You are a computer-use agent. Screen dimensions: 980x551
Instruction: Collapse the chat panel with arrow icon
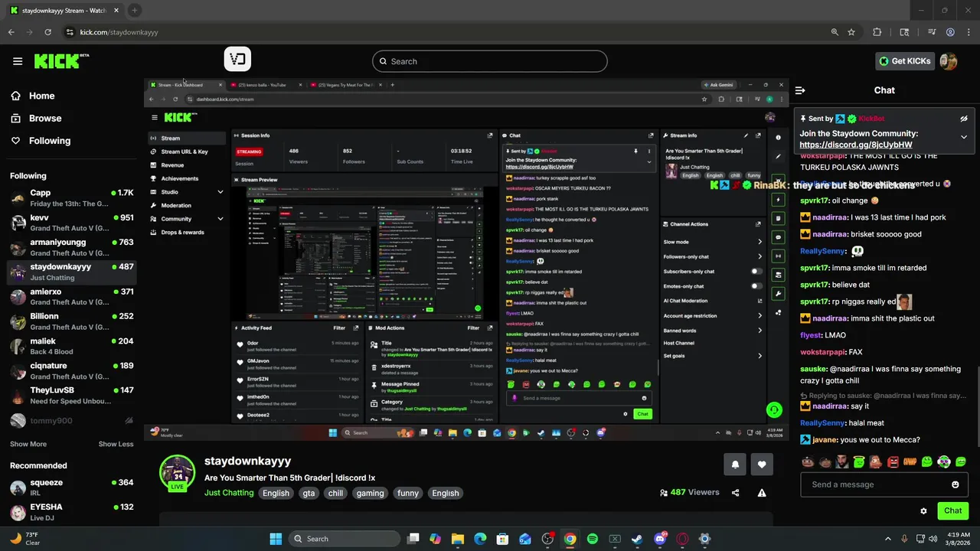point(800,90)
